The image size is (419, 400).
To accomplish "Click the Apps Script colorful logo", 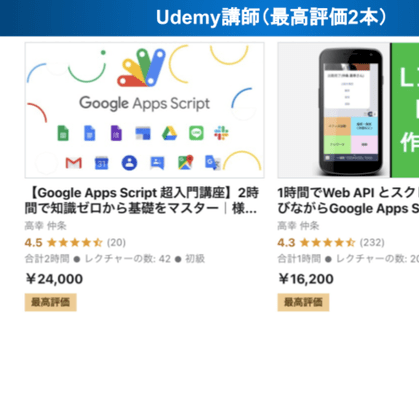I will [141, 68].
